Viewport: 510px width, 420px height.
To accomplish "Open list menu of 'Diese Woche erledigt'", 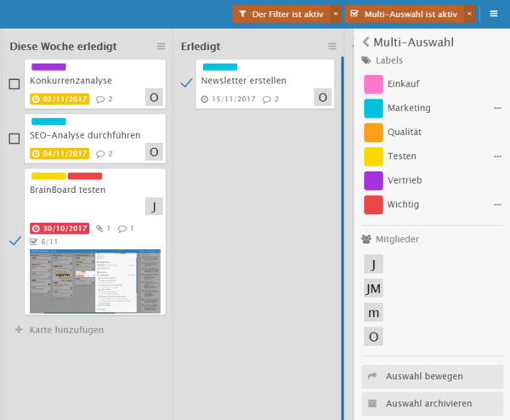I will tap(161, 47).
